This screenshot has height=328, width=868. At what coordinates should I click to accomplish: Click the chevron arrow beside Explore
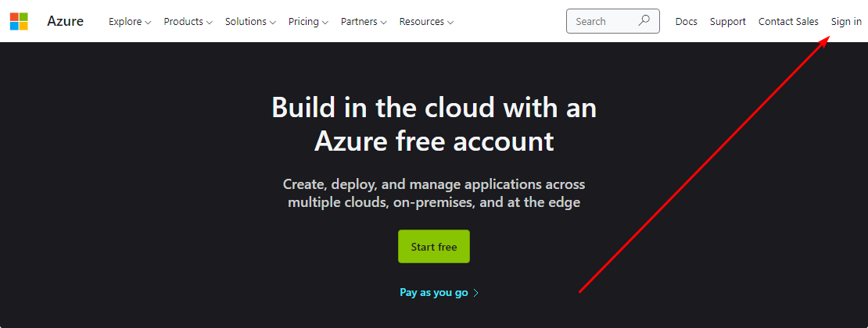tap(148, 23)
